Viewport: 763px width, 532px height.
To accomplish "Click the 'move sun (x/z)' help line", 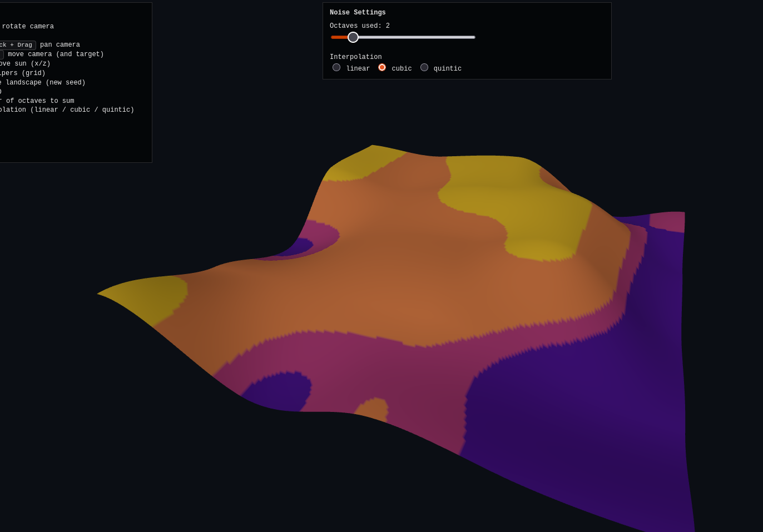I will click(25, 64).
